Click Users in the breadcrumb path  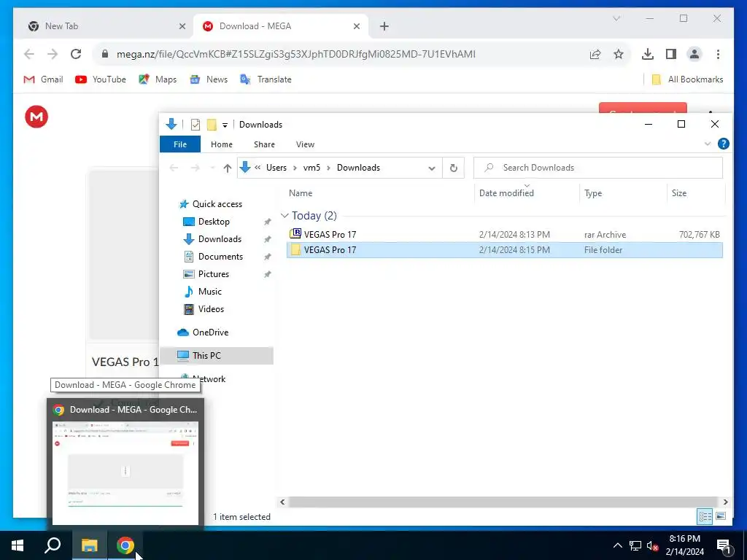click(x=276, y=168)
